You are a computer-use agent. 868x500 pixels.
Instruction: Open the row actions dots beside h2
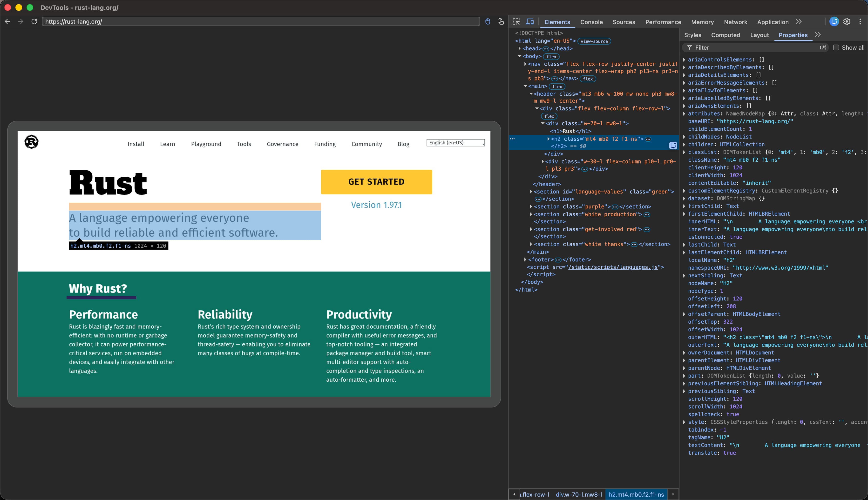tap(512, 139)
